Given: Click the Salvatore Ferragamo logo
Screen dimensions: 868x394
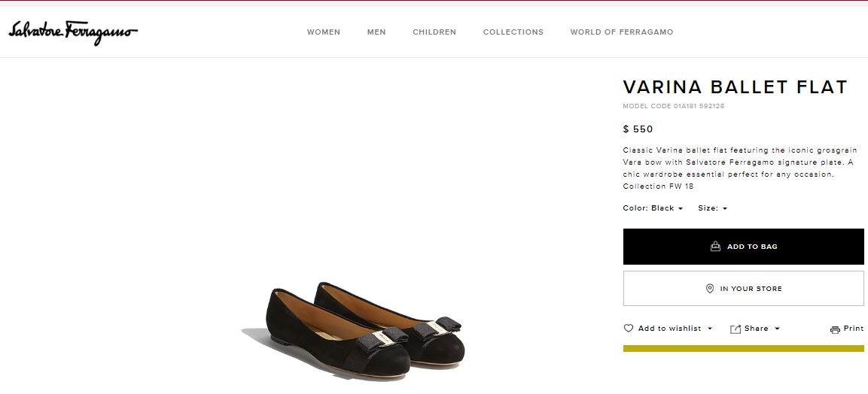Looking at the screenshot, I should point(73,32).
